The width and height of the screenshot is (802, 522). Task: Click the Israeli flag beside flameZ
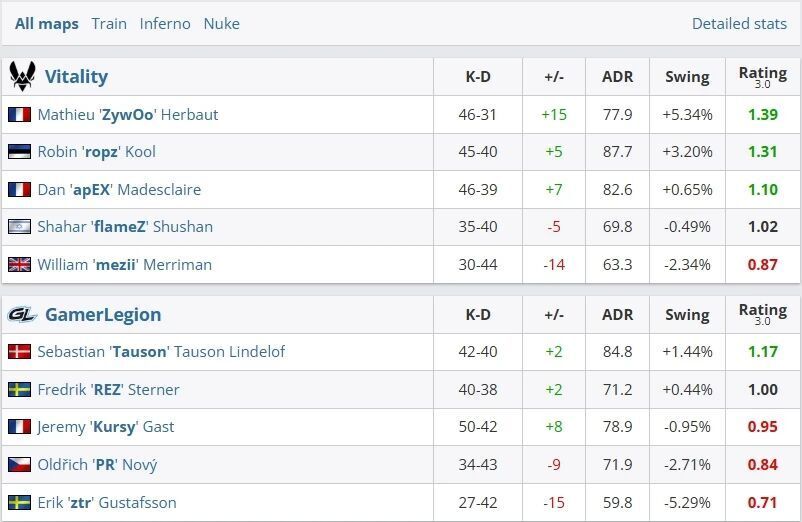tap(19, 227)
